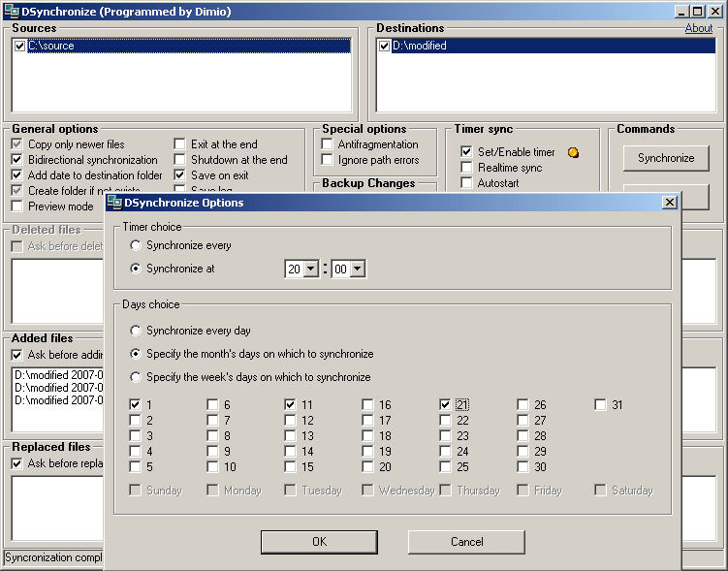Check day 16 checkbox
Image resolution: width=728 pixels, height=571 pixels.
pos(367,405)
